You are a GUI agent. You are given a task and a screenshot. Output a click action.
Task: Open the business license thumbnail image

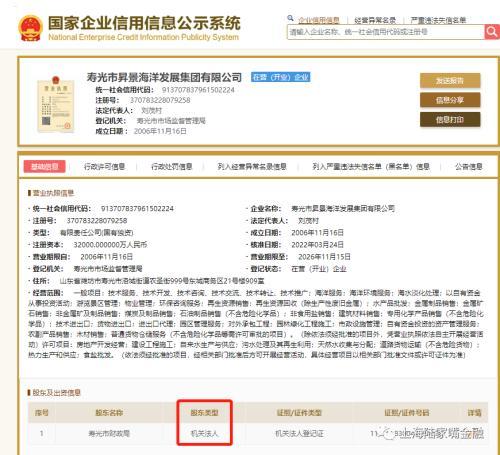click(56, 104)
